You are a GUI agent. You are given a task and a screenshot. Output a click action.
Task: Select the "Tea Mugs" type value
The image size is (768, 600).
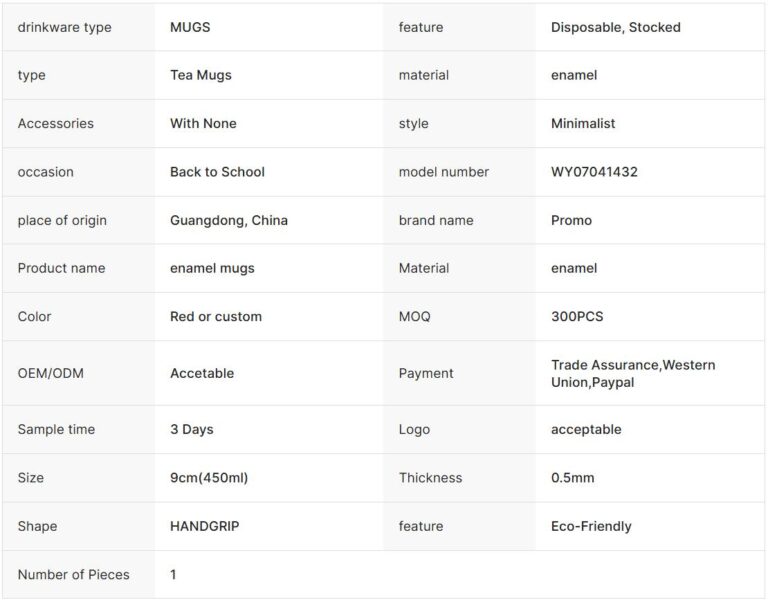[x=200, y=75]
